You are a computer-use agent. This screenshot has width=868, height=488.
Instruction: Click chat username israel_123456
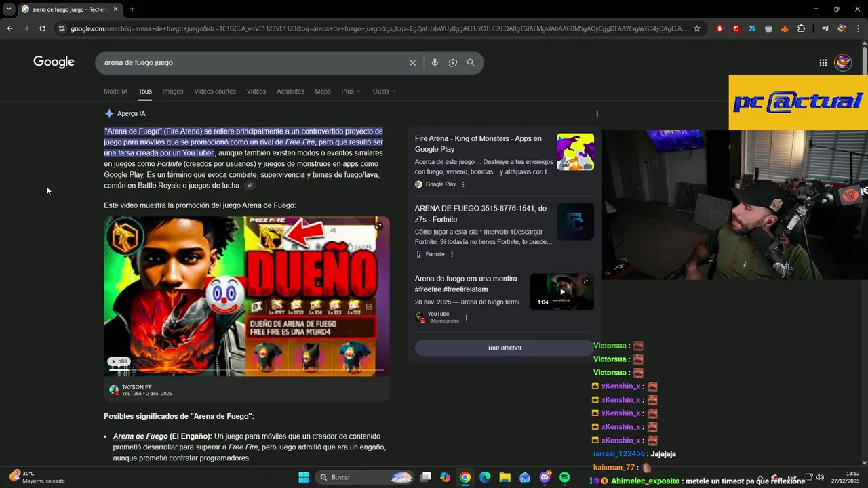coord(619,454)
